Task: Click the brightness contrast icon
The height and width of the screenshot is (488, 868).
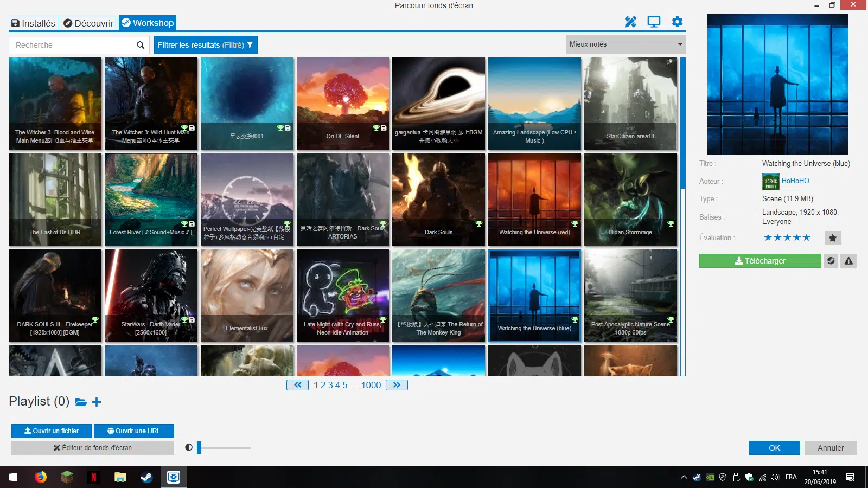Action: 189,447
